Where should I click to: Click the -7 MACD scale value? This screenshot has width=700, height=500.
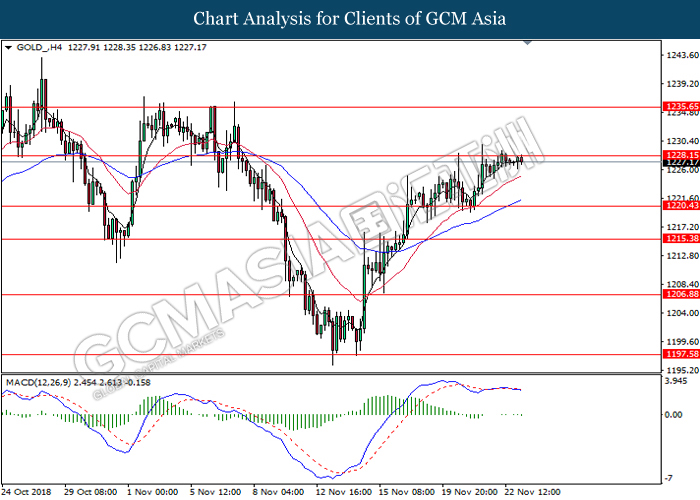(x=669, y=479)
